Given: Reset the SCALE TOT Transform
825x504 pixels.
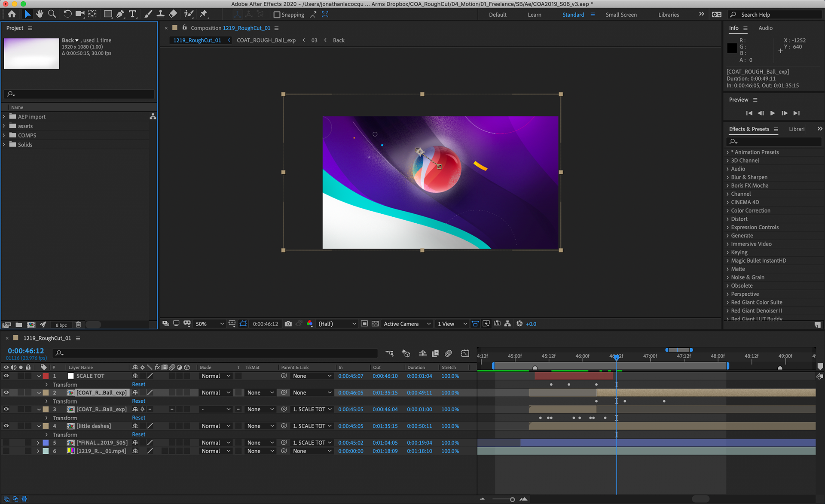Looking at the screenshot, I should pos(138,384).
